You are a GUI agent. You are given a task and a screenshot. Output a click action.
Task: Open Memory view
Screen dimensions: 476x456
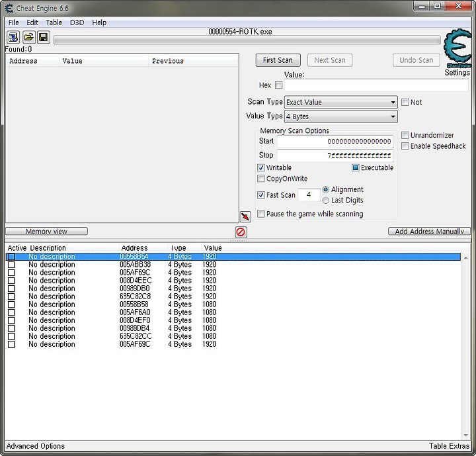46,232
